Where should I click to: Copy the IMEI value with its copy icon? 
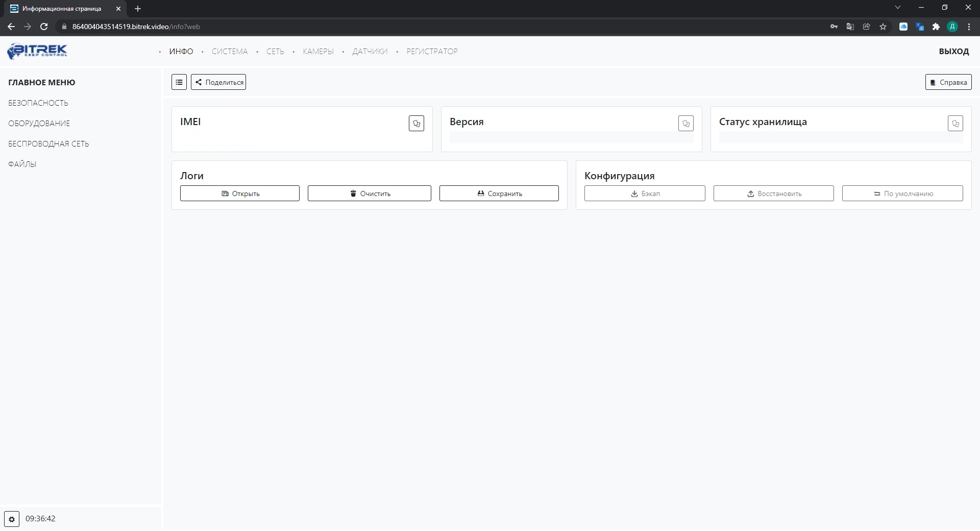pyautogui.click(x=416, y=124)
